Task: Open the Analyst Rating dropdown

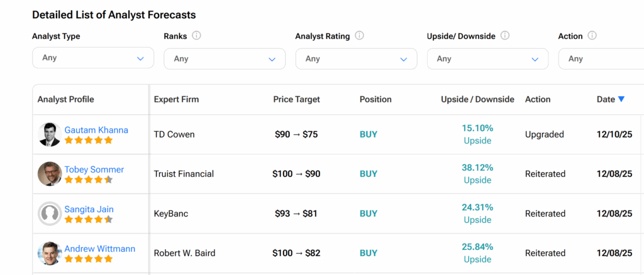Action: point(356,59)
